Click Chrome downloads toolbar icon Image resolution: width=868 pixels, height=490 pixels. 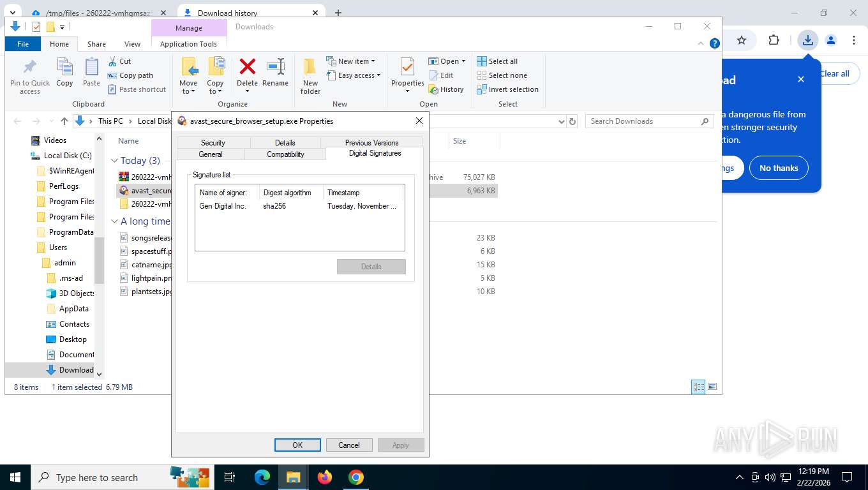click(808, 40)
